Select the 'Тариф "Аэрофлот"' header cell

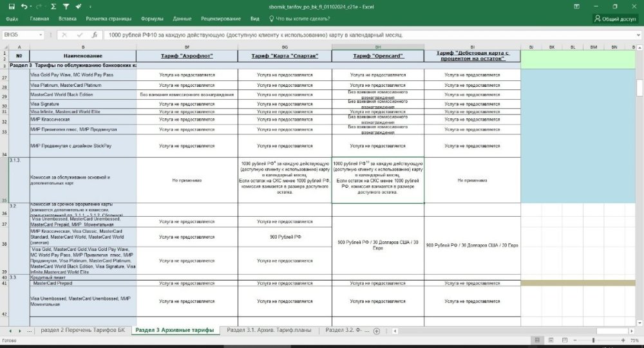186,57
